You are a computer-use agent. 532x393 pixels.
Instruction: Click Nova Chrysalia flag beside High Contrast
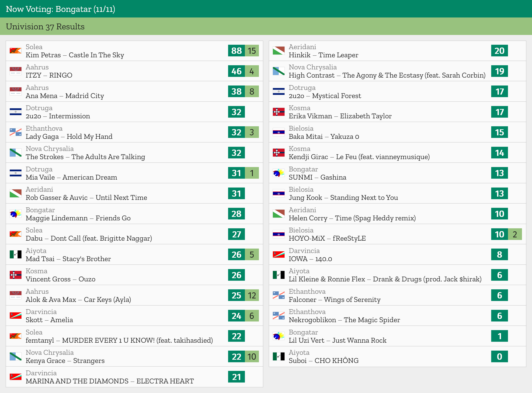[279, 71]
